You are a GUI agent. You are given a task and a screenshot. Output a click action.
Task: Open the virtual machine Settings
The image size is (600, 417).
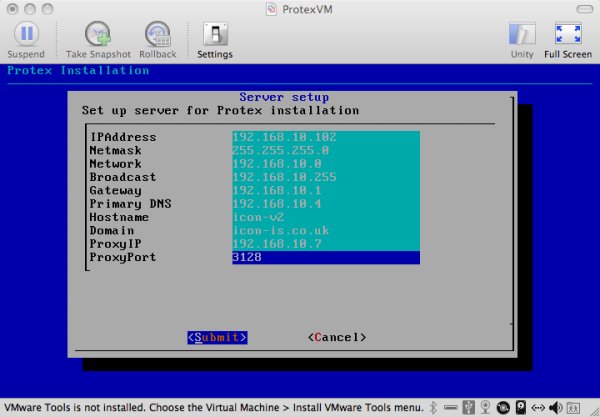[215, 40]
